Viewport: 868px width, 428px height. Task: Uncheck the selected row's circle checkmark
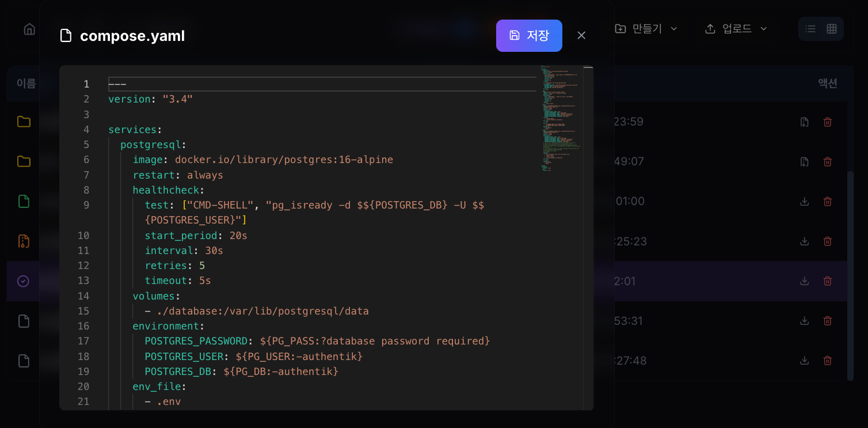[x=23, y=281]
